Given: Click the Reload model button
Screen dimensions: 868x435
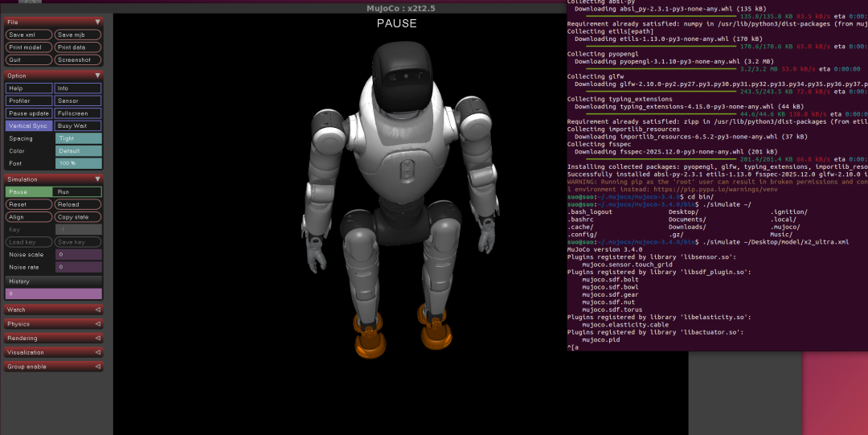Looking at the screenshot, I should click(77, 204).
